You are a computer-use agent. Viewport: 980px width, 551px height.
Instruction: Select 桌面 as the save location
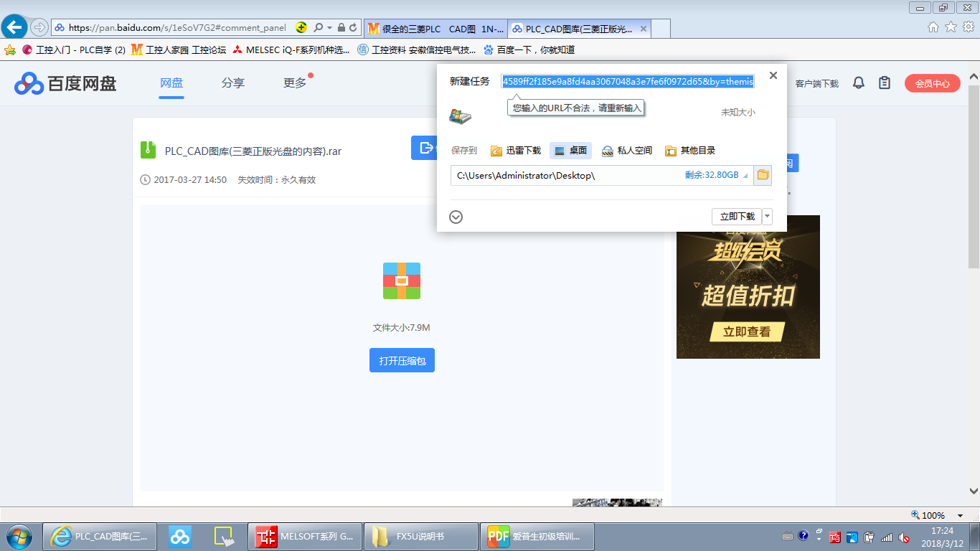point(570,151)
